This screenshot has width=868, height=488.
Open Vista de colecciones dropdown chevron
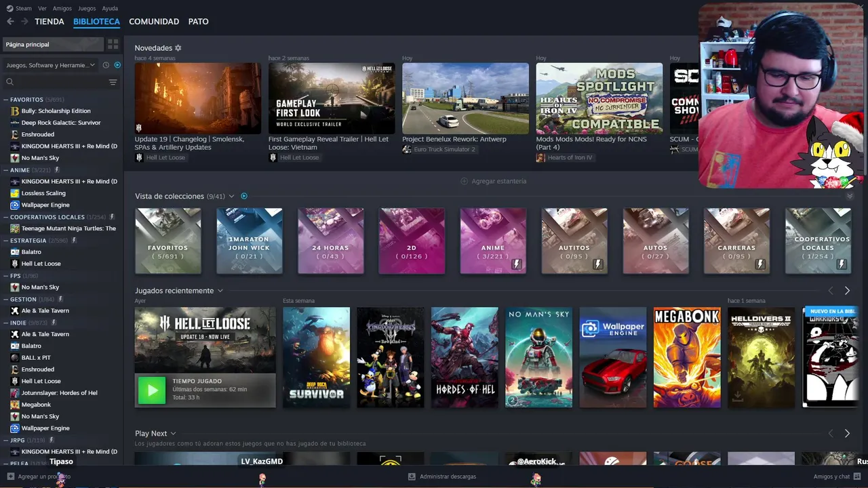231,196
